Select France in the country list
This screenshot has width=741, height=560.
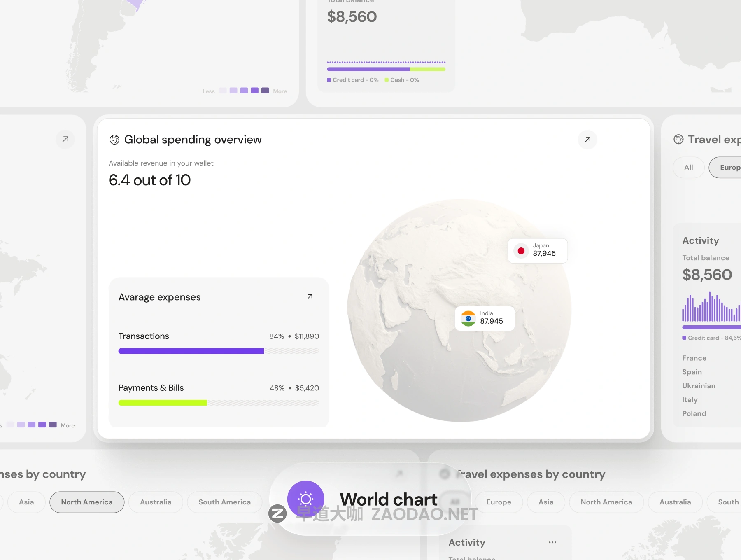694,358
